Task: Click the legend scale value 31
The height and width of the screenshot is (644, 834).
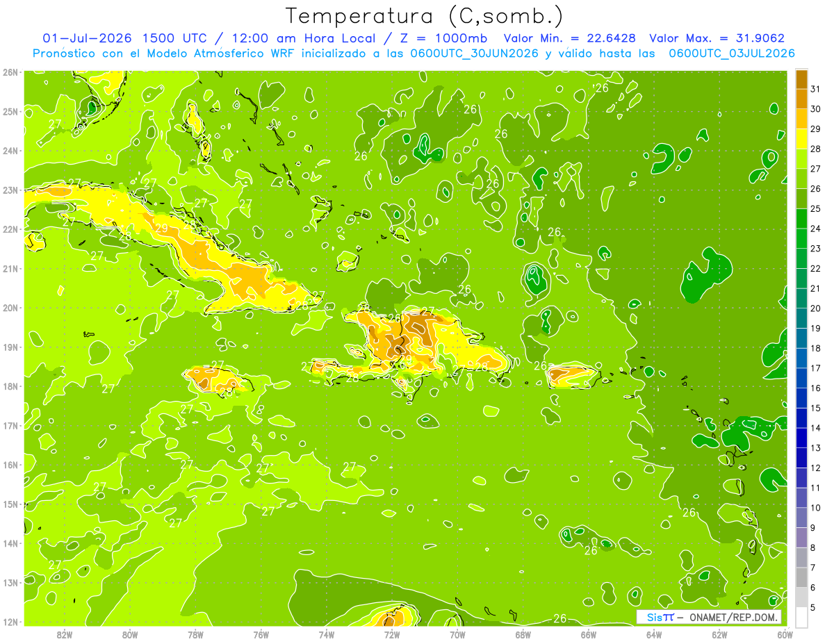Action: point(815,89)
